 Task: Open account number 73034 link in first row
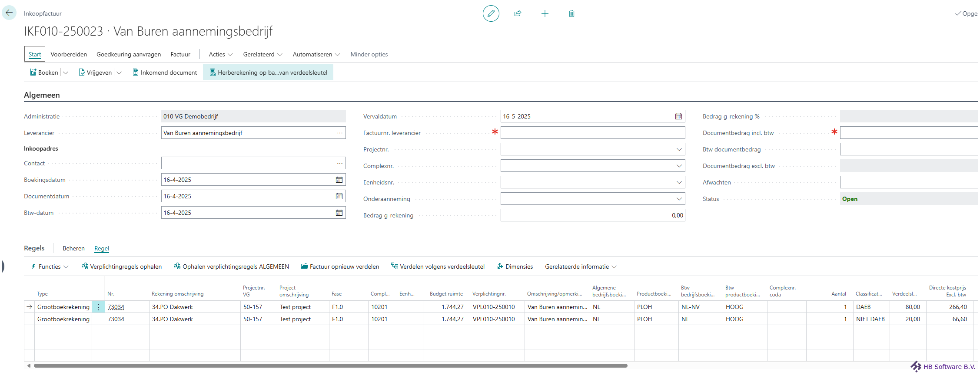click(x=116, y=307)
